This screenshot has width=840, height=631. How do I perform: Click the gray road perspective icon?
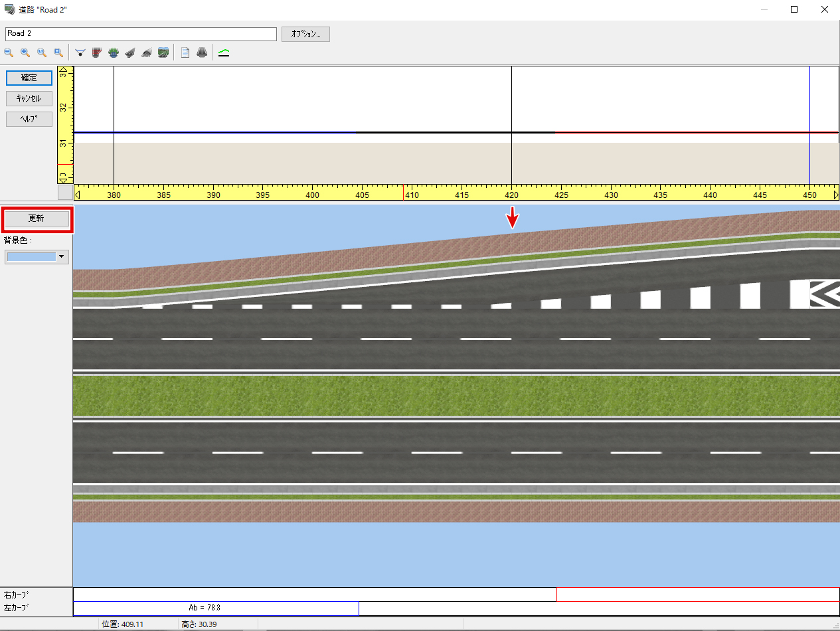[x=202, y=52]
